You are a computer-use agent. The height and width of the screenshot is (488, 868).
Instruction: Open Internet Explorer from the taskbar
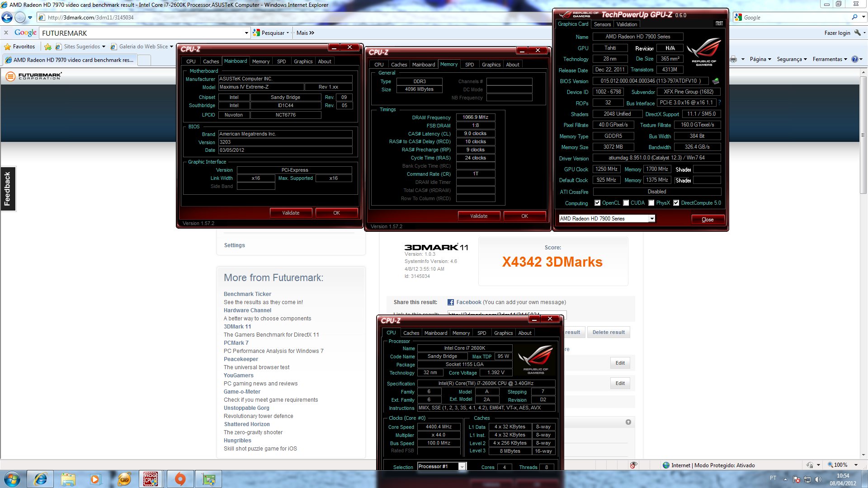coord(41,479)
